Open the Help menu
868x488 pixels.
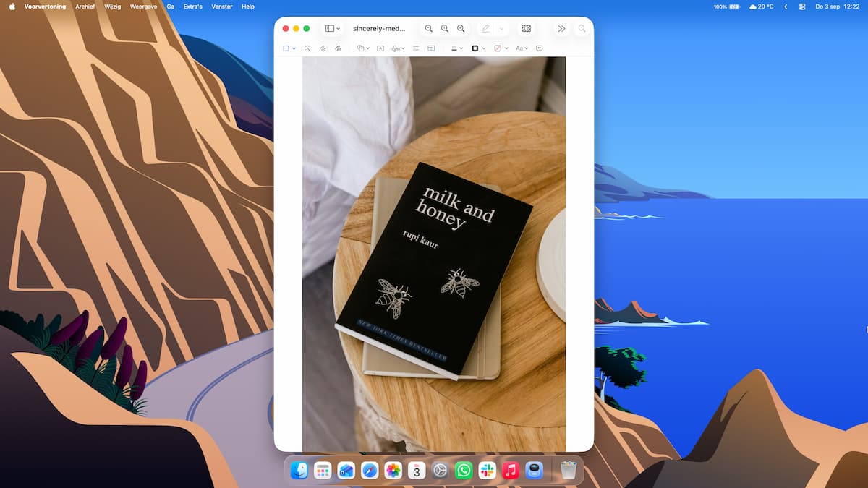(x=248, y=7)
